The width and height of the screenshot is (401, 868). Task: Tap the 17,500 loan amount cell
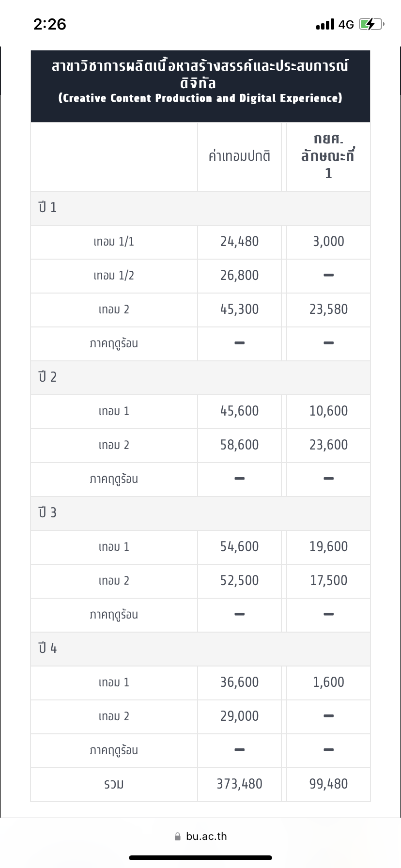click(328, 581)
